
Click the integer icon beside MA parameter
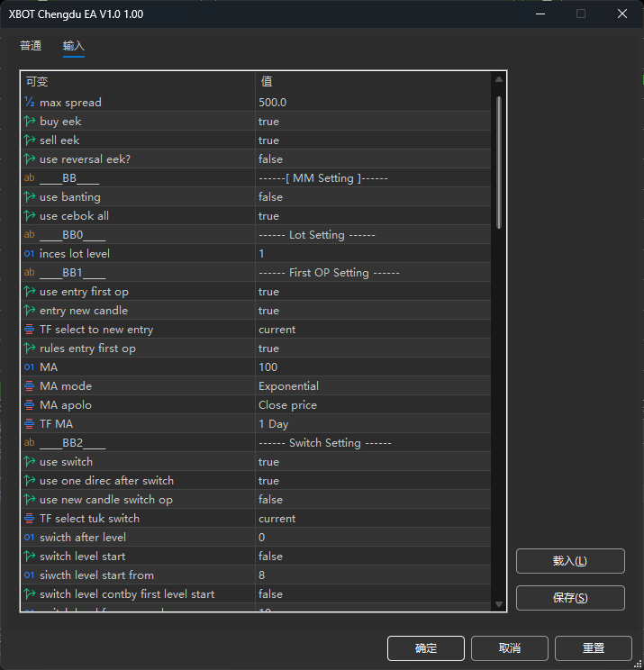[x=30, y=367]
